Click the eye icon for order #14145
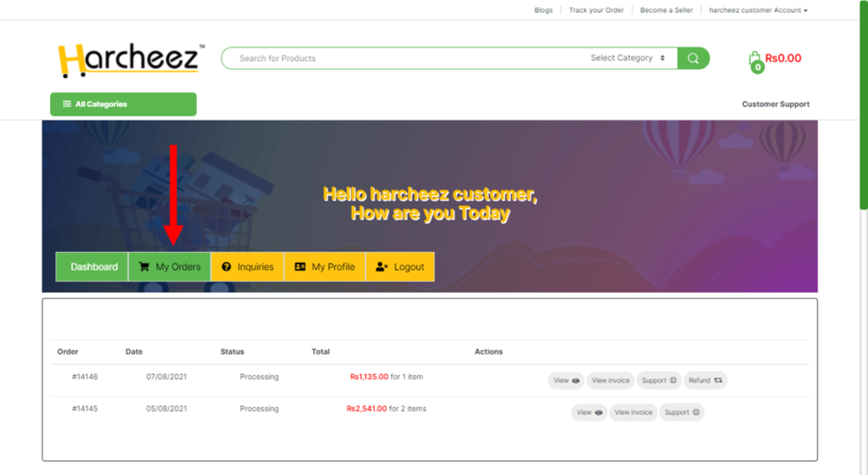This screenshot has width=868, height=475. [598, 412]
